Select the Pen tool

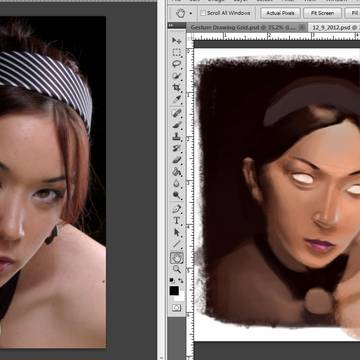coord(177,209)
